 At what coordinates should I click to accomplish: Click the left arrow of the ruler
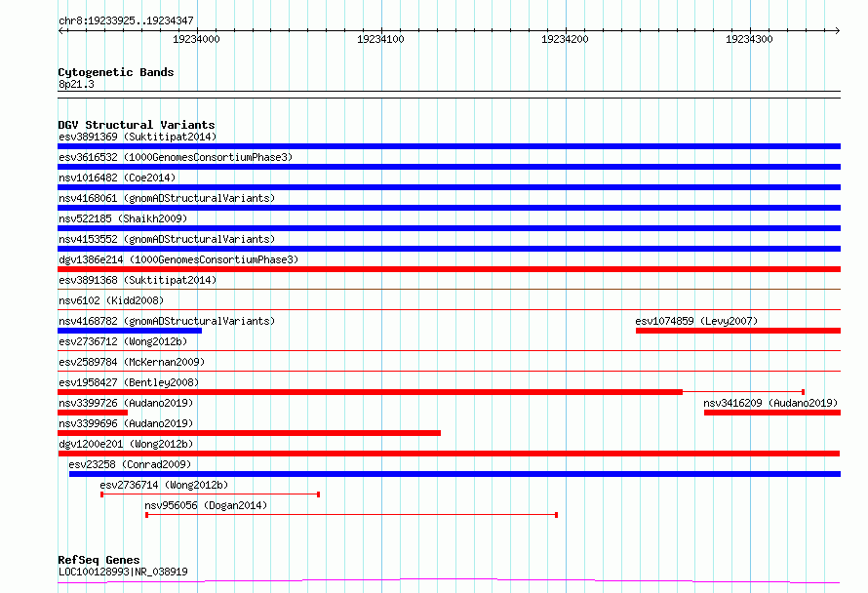pyautogui.click(x=60, y=30)
